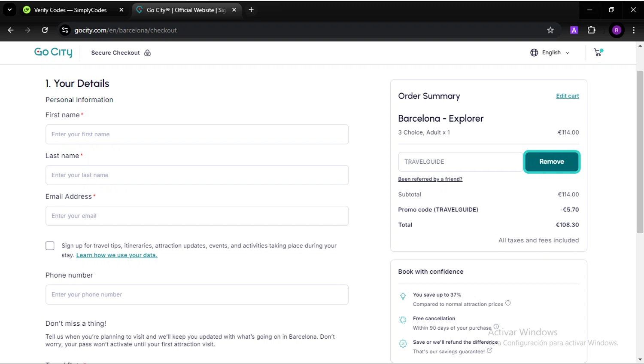Image resolution: width=644 pixels, height=364 pixels.
Task: Click the globe language icon
Action: pyautogui.click(x=534, y=52)
